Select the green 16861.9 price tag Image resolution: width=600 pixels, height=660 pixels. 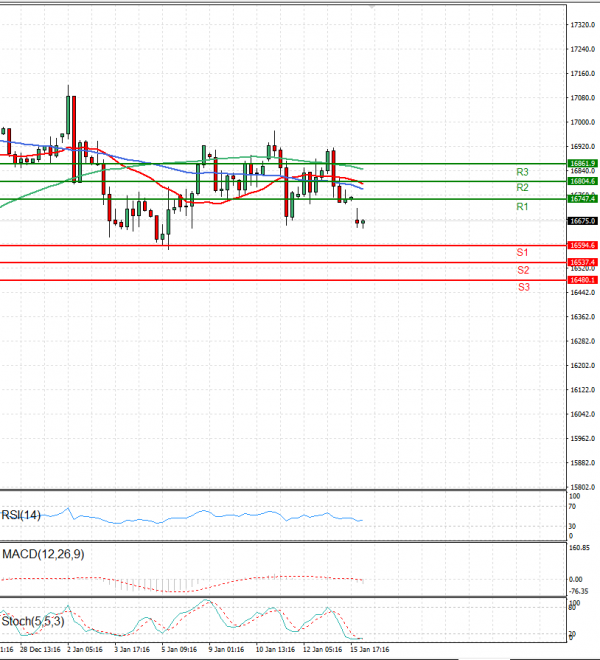pyautogui.click(x=583, y=163)
